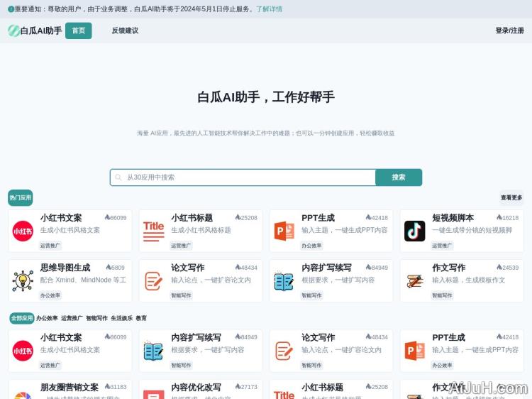The image size is (532, 399).
Task: Select the 教育 category tab
Action: (x=141, y=318)
